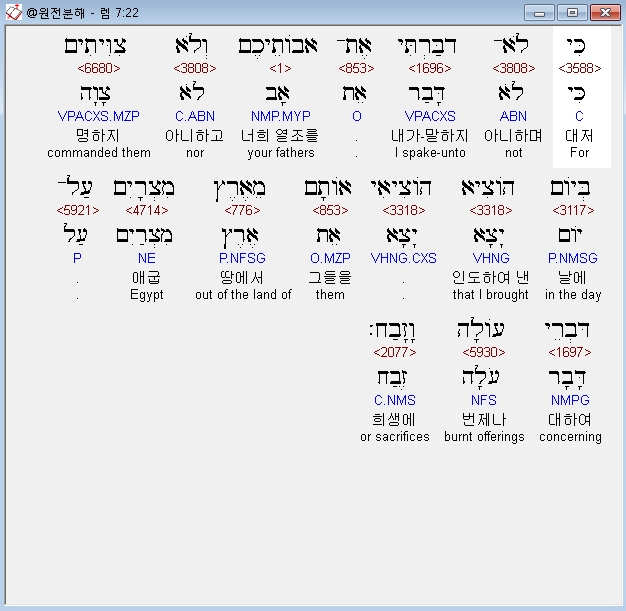Viewport: 626px width, 611px height.
Task: Select the English gloss 'burnt offerings'
Action: tap(484, 437)
